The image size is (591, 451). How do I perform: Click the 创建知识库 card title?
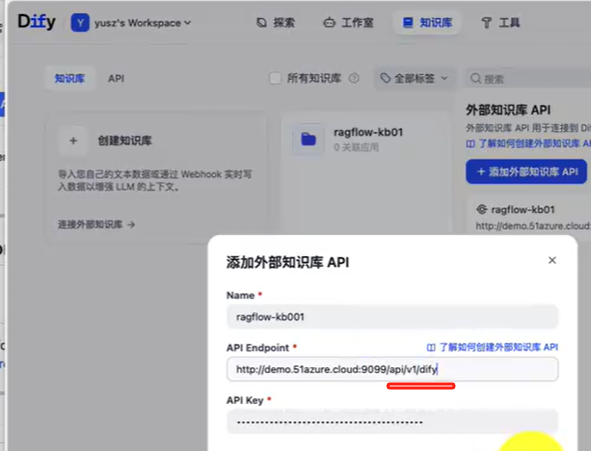click(125, 141)
